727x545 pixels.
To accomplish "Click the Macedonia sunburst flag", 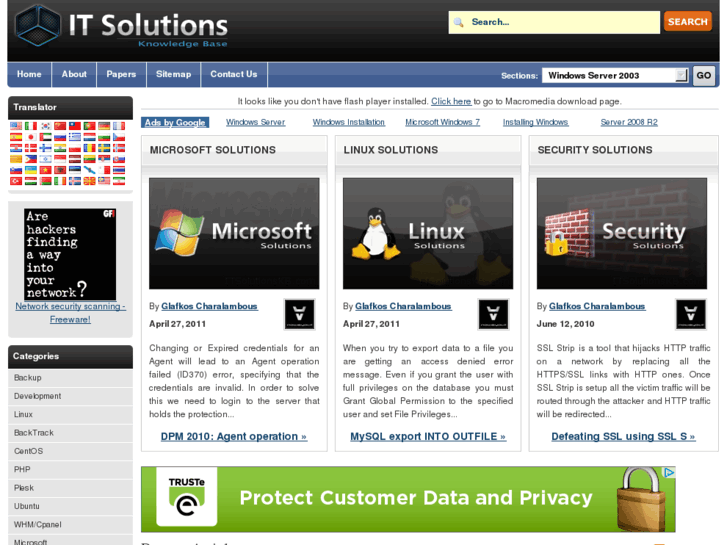I will pos(89,181).
